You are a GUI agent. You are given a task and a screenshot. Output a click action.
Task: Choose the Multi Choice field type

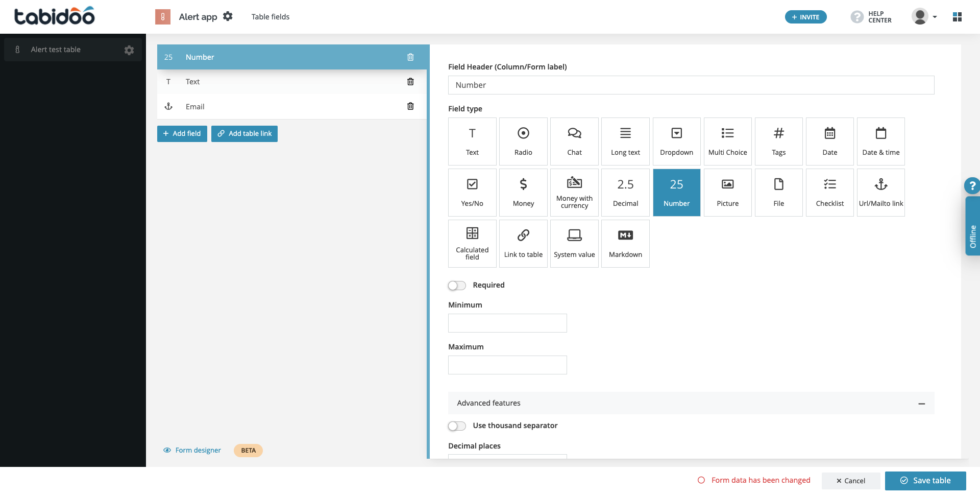tap(727, 142)
